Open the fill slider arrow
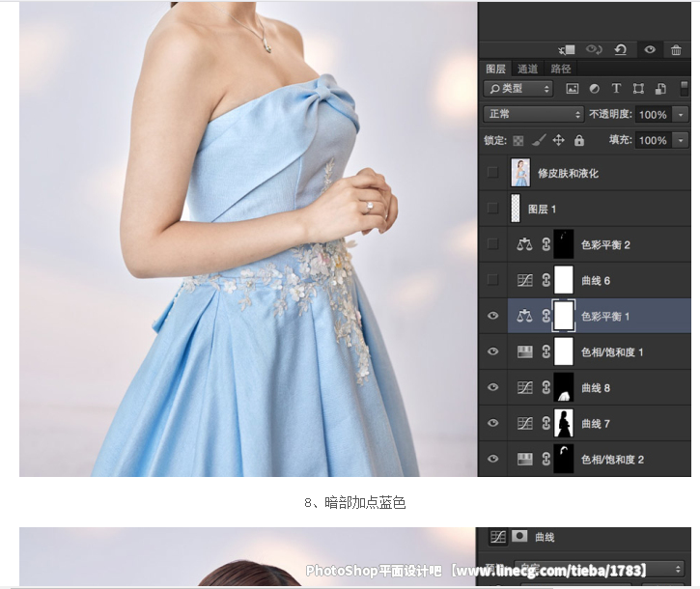700x589 pixels. (681, 140)
